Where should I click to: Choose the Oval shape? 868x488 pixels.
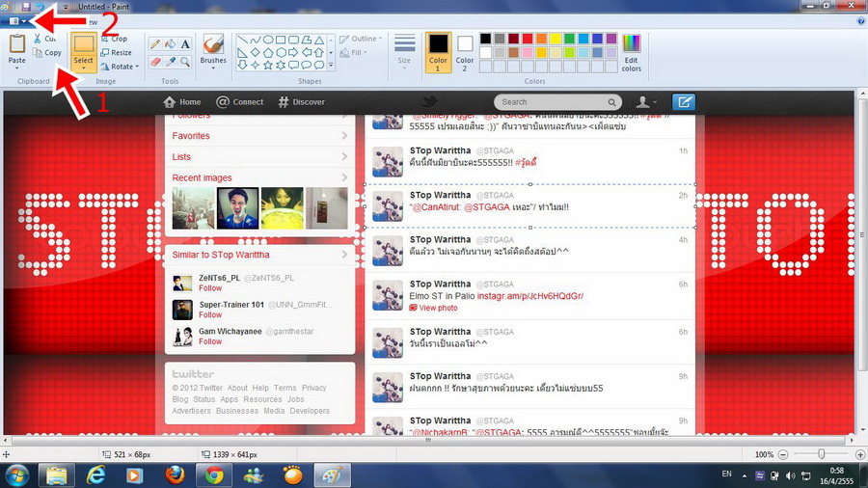268,40
